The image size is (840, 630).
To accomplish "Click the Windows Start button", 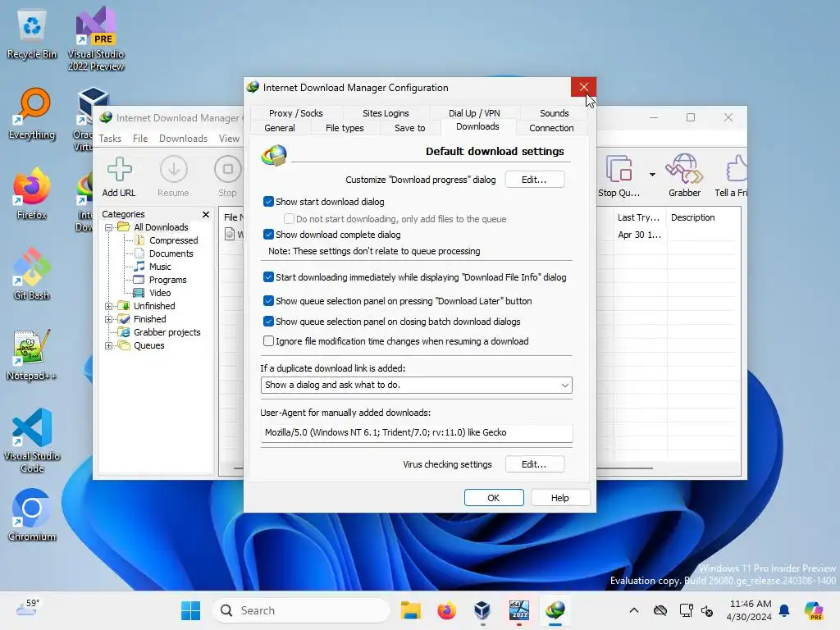I will tap(190, 610).
